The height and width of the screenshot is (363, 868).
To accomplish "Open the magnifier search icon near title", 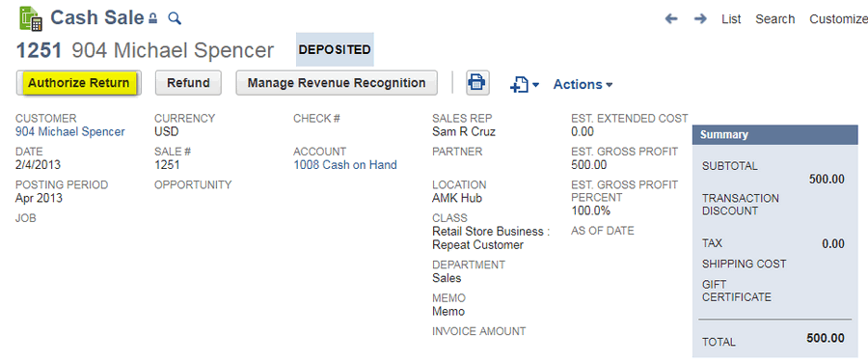I will coord(175,19).
